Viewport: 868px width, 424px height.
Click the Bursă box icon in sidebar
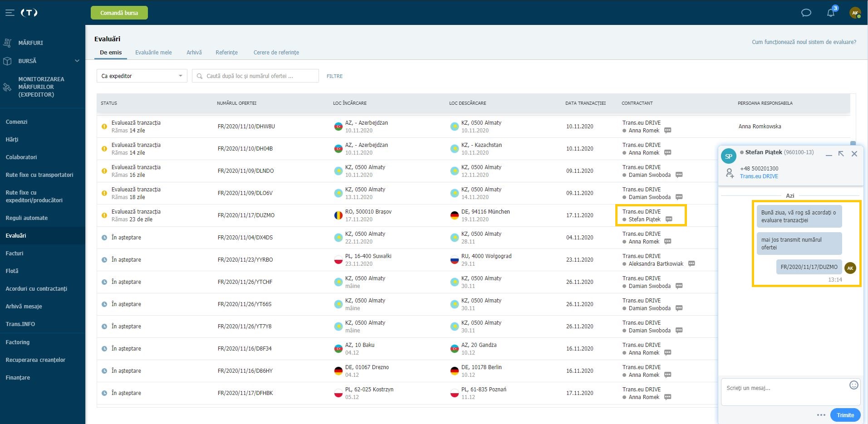coord(7,61)
